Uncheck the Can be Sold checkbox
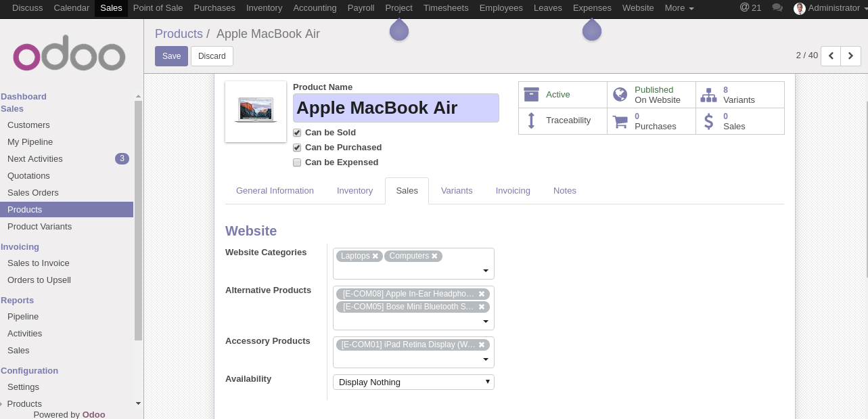Image resolution: width=868 pixels, height=419 pixels. [x=297, y=133]
